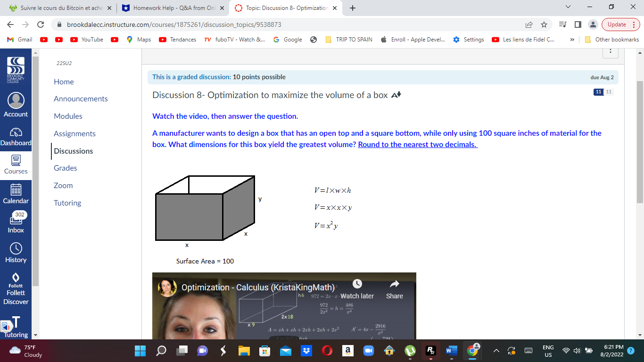The image size is (644, 362).
Task: Open the discussion options kebab menu
Action: tap(611, 52)
